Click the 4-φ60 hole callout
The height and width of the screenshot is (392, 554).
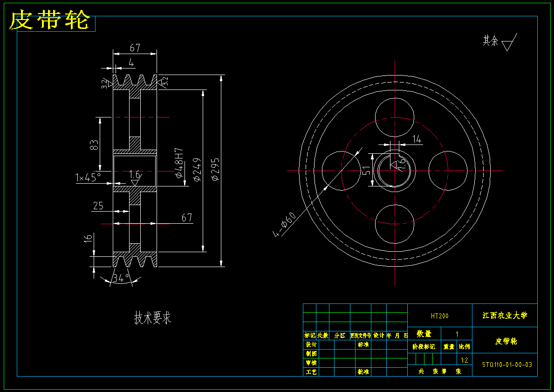click(x=285, y=225)
